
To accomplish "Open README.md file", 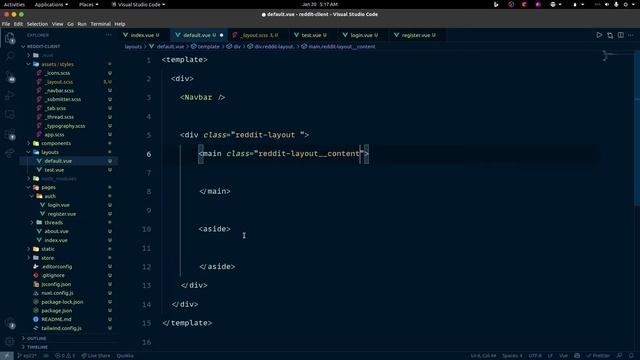I will pos(56,319).
